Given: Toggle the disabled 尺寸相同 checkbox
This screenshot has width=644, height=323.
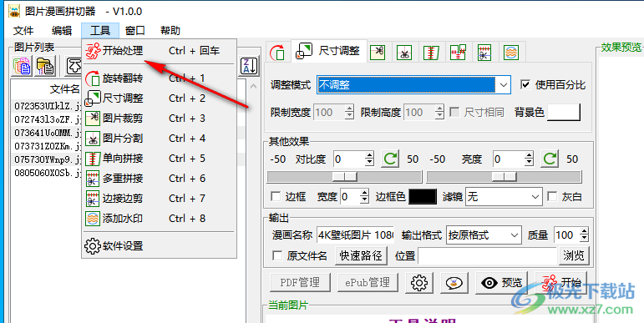Looking at the screenshot, I should click(x=454, y=112).
